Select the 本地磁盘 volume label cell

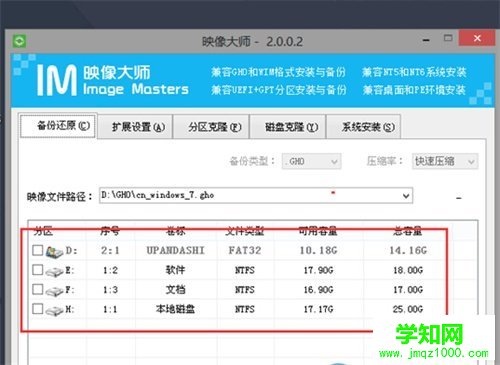(176, 309)
